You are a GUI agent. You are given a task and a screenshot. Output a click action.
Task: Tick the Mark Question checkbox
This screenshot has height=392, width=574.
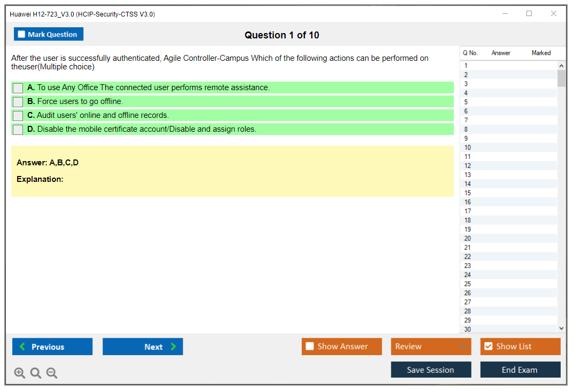(x=22, y=35)
